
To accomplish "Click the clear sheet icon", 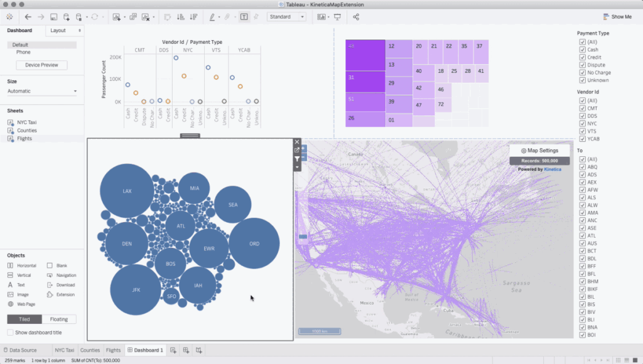I will [x=146, y=17].
